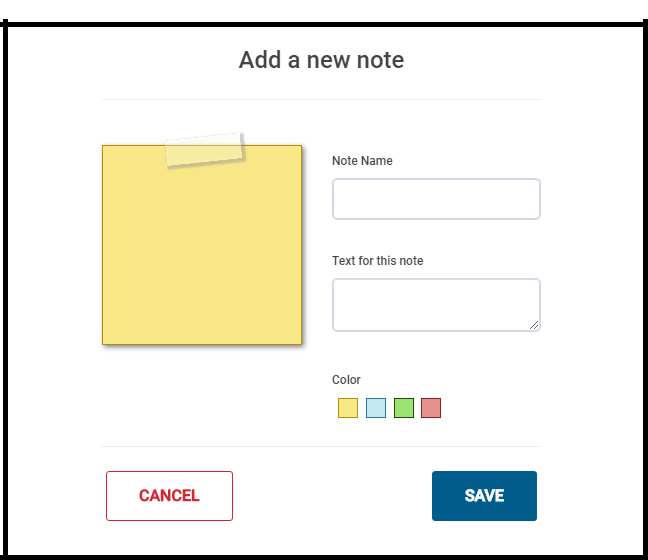Select the yellow color swatch

click(348, 408)
